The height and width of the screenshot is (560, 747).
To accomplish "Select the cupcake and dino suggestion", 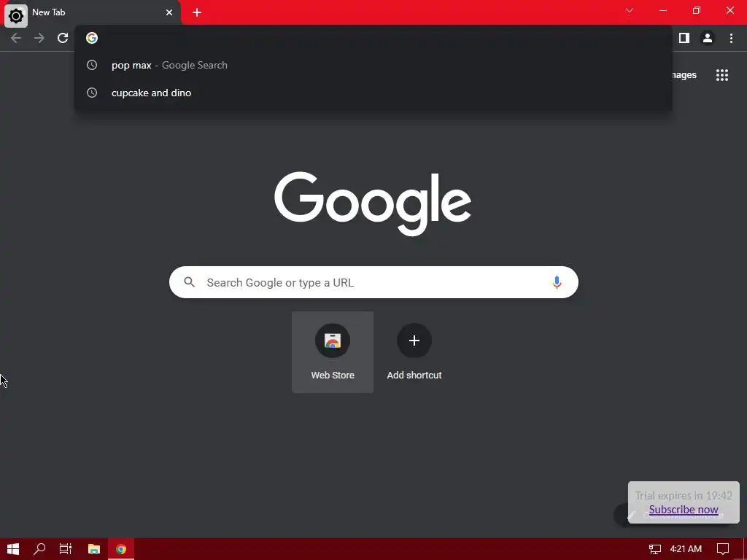I will coord(373,93).
